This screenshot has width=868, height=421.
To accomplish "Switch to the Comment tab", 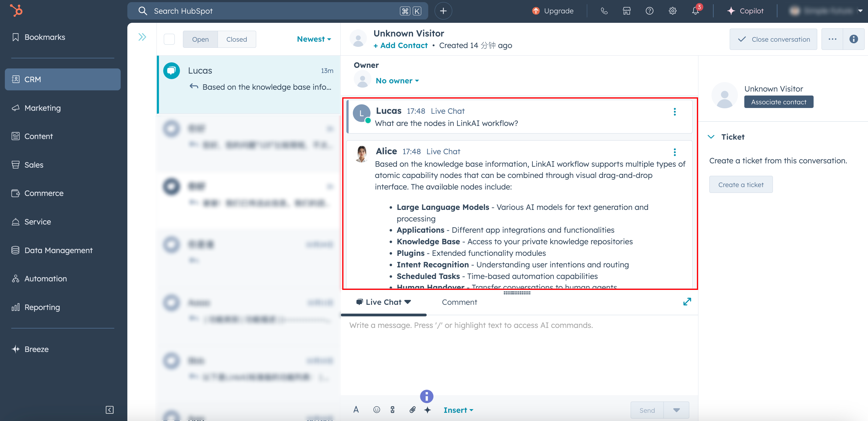I will 459,302.
